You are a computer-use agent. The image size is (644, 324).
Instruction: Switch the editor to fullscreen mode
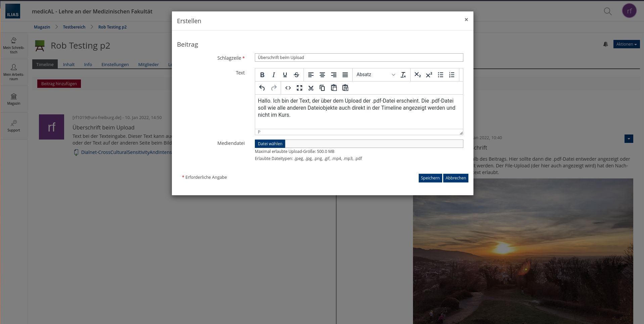coord(300,88)
